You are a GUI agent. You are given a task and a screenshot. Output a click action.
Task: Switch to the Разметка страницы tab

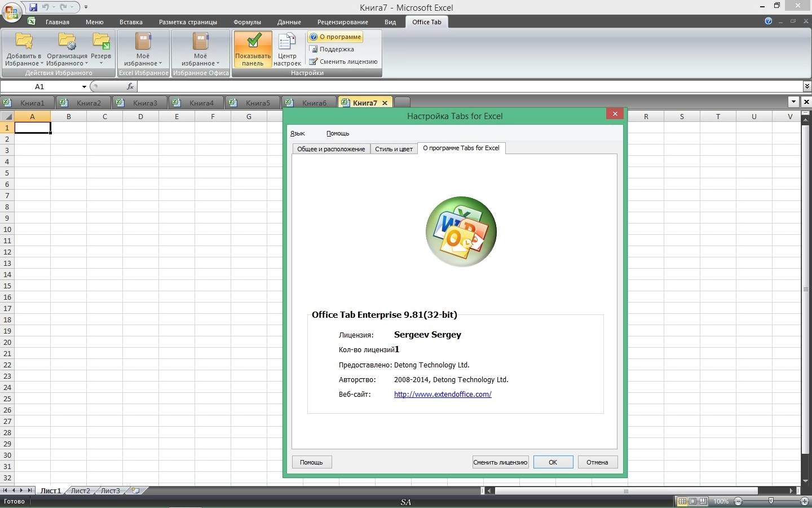click(x=188, y=22)
